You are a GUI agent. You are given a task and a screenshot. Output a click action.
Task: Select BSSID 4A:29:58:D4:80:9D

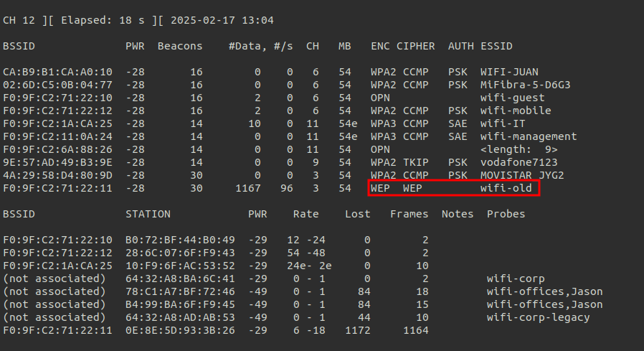tap(57, 175)
